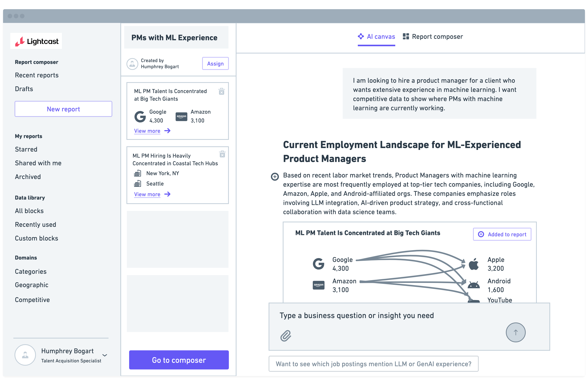Image resolution: width=588 pixels, height=379 pixels.
Task: Switch to the Report composer tab
Action: point(433,37)
